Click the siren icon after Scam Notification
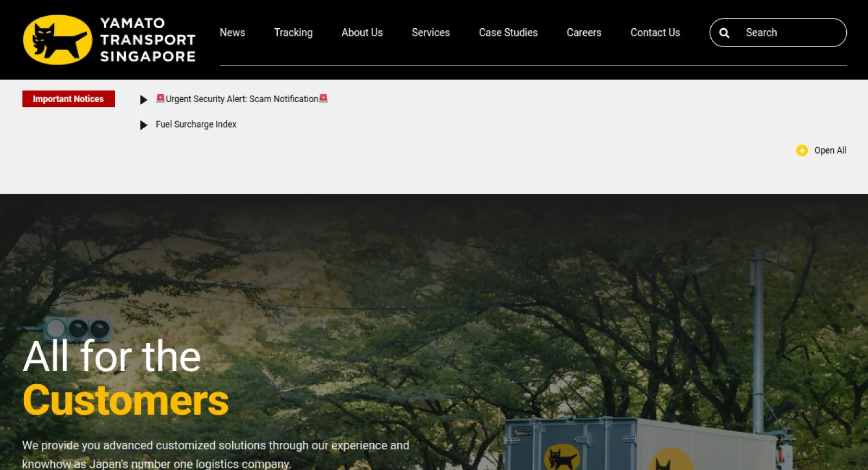Image resolution: width=868 pixels, height=470 pixels. tap(323, 98)
